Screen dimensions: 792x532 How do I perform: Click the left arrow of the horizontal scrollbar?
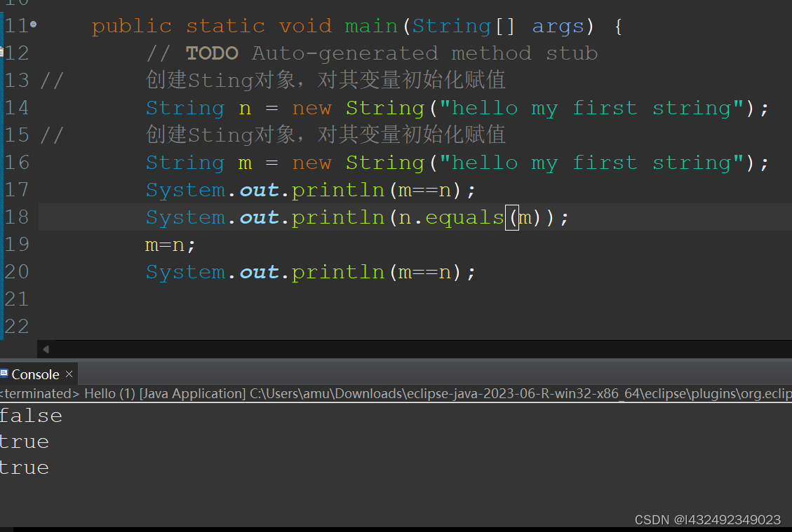coord(46,348)
